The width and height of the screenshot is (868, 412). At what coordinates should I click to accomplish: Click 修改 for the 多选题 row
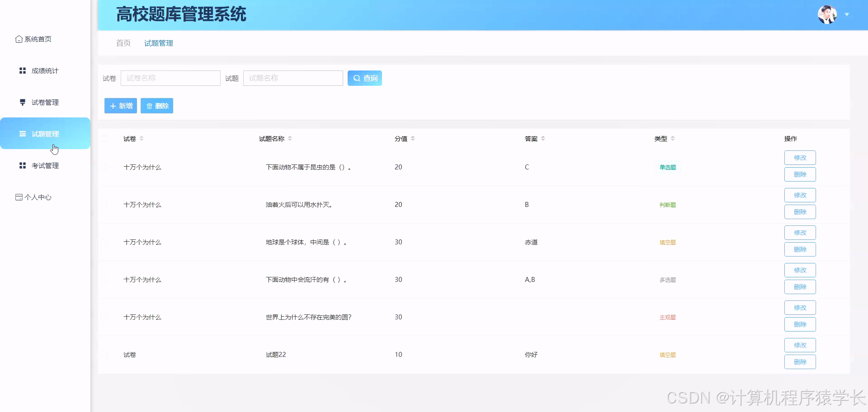pyautogui.click(x=800, y=270)
